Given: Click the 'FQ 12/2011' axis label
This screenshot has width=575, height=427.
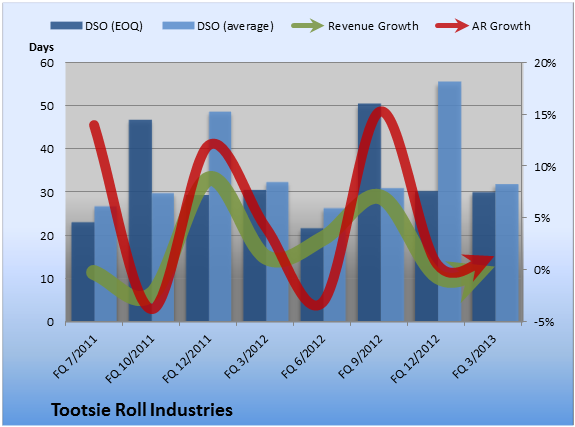Looking at the screenshot, I should 187,360.
